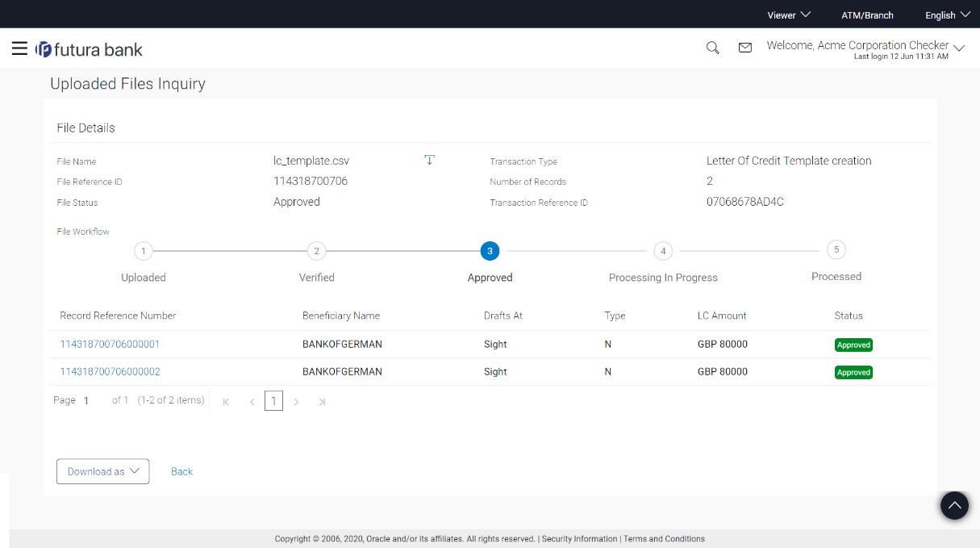
Task: Expand the Viewer role dropdown
Action: (789, 15)
